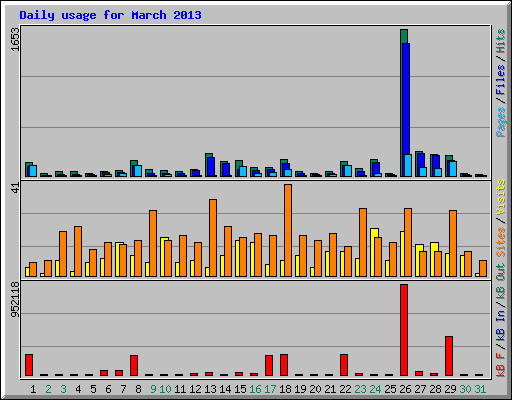
Task: Click the kB In legend label
Action: tap(500, 326)
